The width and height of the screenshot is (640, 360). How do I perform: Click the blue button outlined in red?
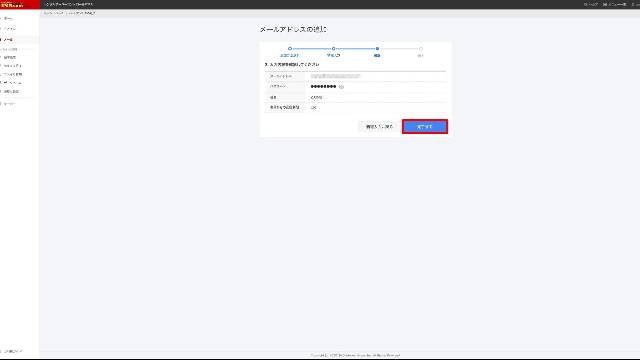tap(424, 127)
